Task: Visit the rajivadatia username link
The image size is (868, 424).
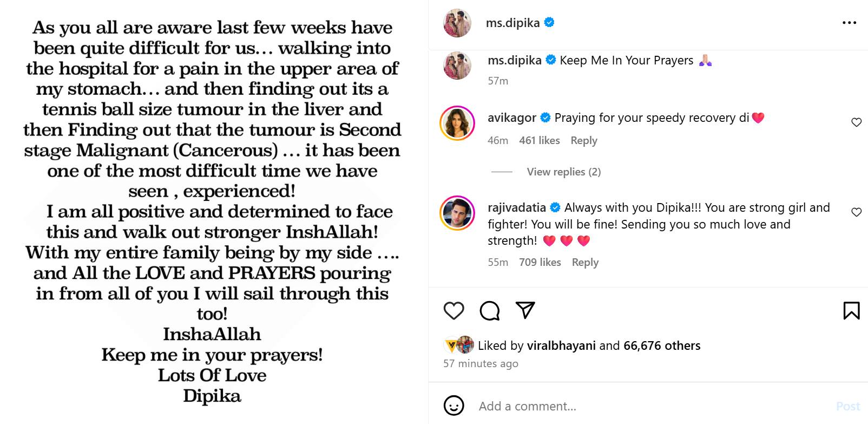Action: pos(518,207)
